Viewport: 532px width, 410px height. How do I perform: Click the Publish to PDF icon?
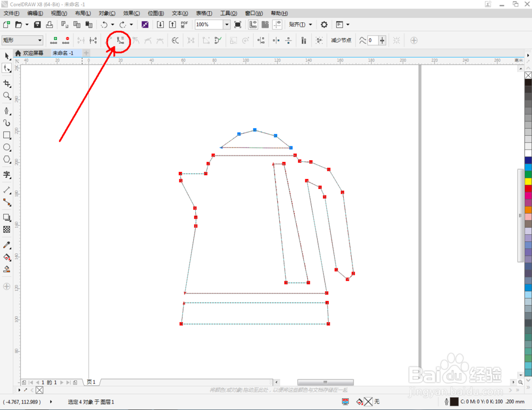(x=184, y=24)
